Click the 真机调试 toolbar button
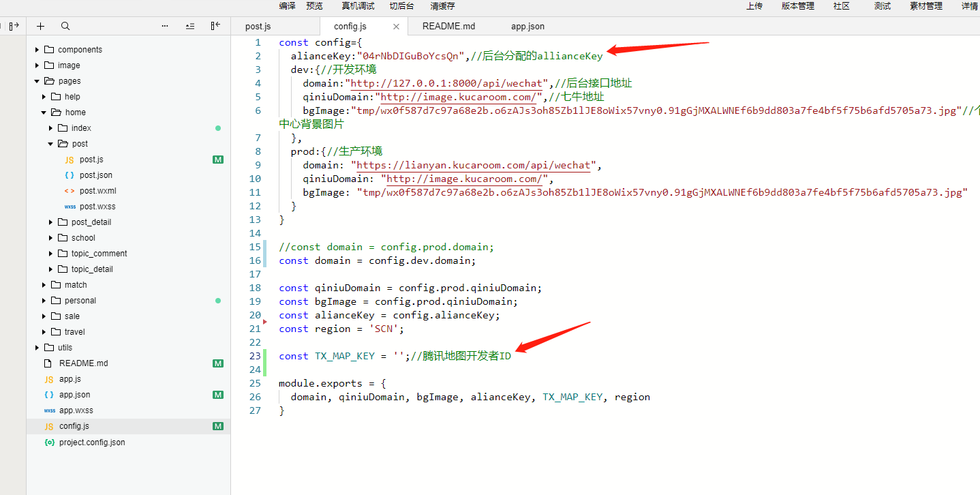The width and height of the screenshot is (980, 495). pyautogui.click(x=358, y=6)
